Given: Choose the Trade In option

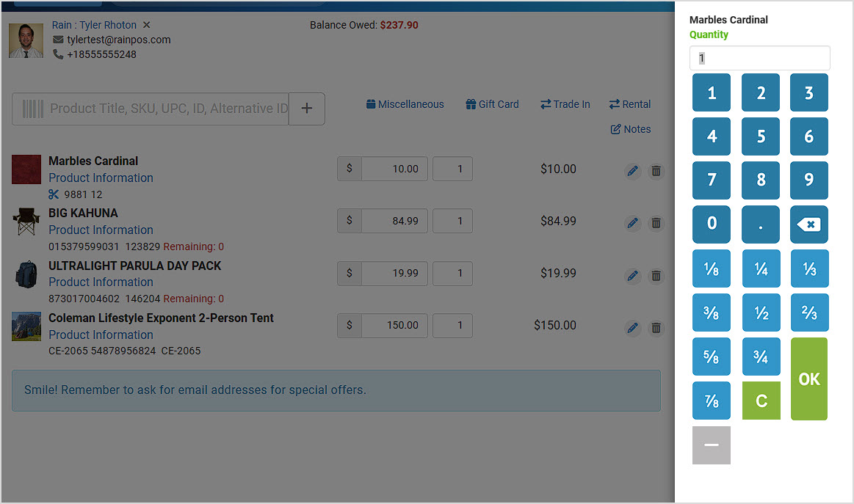Looking at the screenshot, I should (x=565, y=104).
